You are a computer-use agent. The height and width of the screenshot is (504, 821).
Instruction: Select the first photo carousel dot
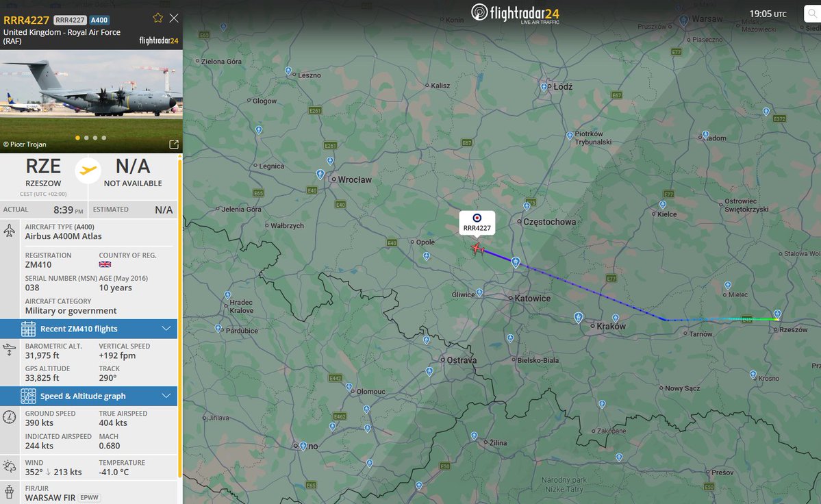click(77, 138)
